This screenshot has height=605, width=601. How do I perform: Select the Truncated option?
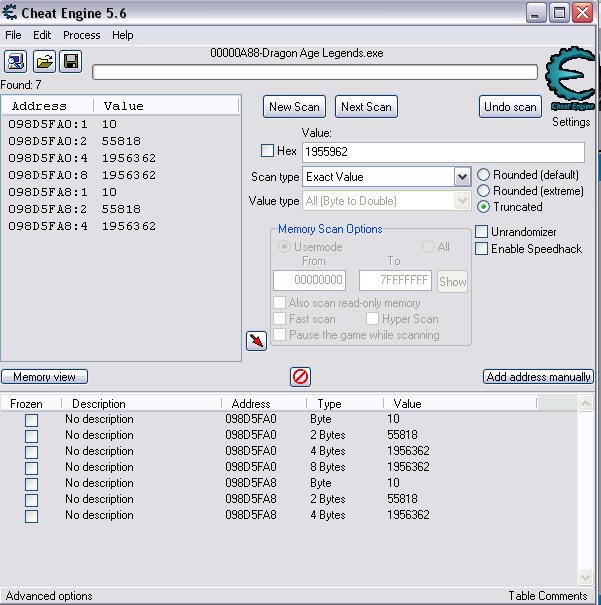point(483,207)
